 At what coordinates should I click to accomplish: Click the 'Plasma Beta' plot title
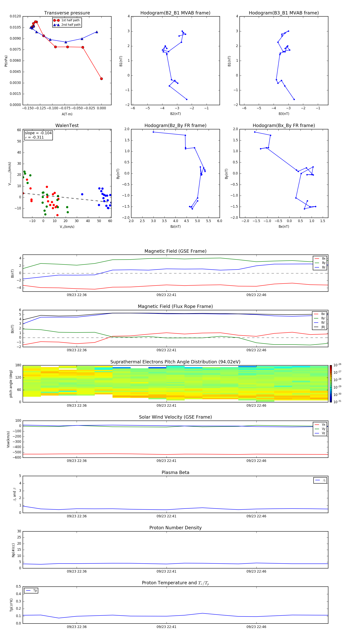(x=175, y=472)
